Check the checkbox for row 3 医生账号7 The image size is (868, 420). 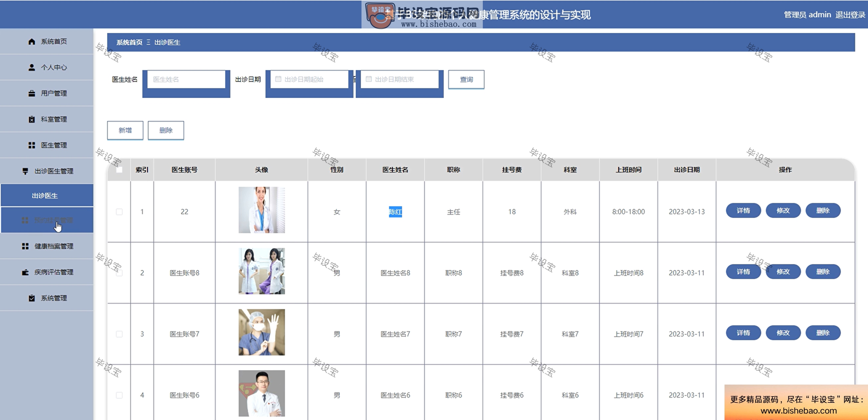(x=119, y=334)
